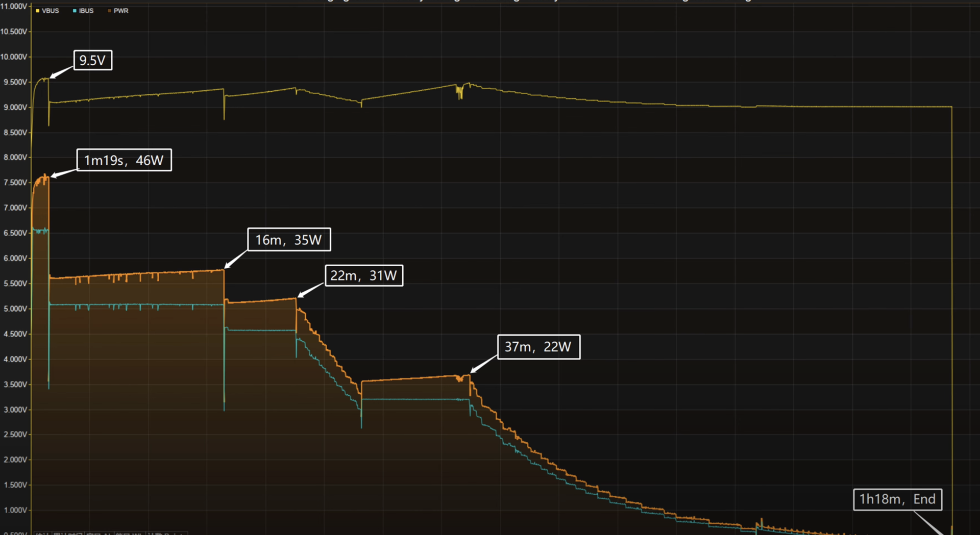This screenshot has width=980, height=535.
Task: Select the "22m, 31W" annotation label
Action: [x=364, y=275]
